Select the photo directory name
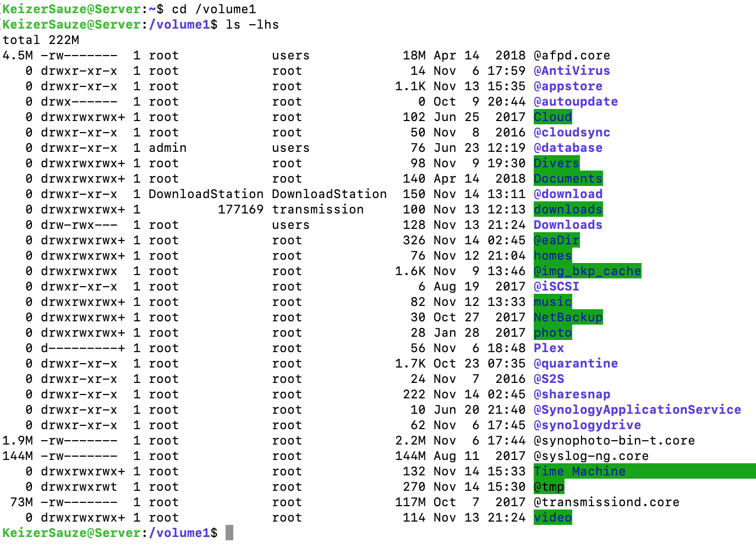756x548 pixels. (552, 332)
